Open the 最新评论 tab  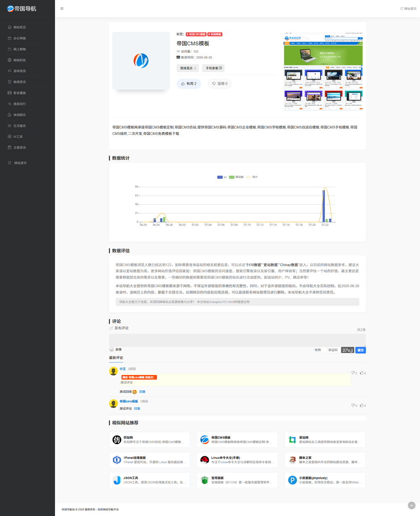116,358
